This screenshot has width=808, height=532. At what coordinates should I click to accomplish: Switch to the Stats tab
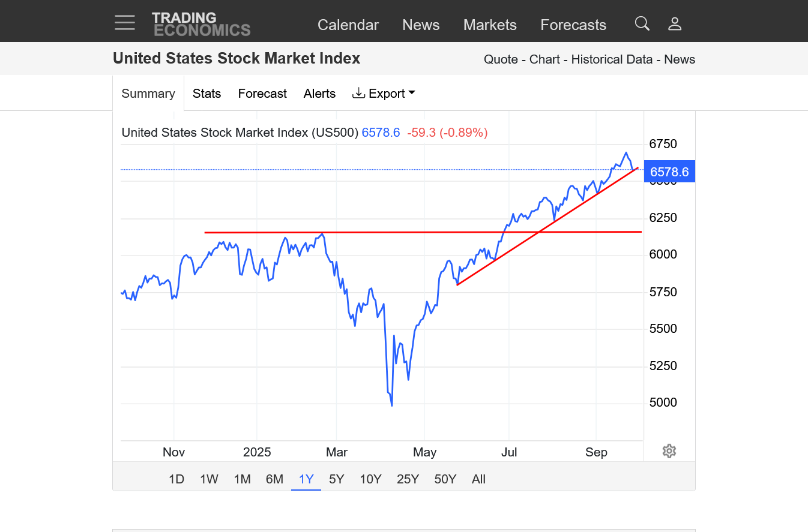pos(207,94)
